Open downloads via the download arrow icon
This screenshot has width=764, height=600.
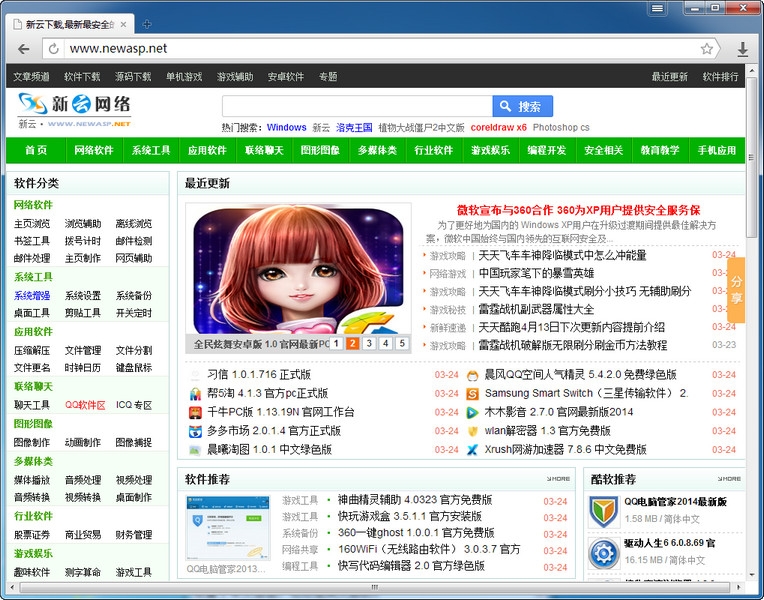[743, 49]
